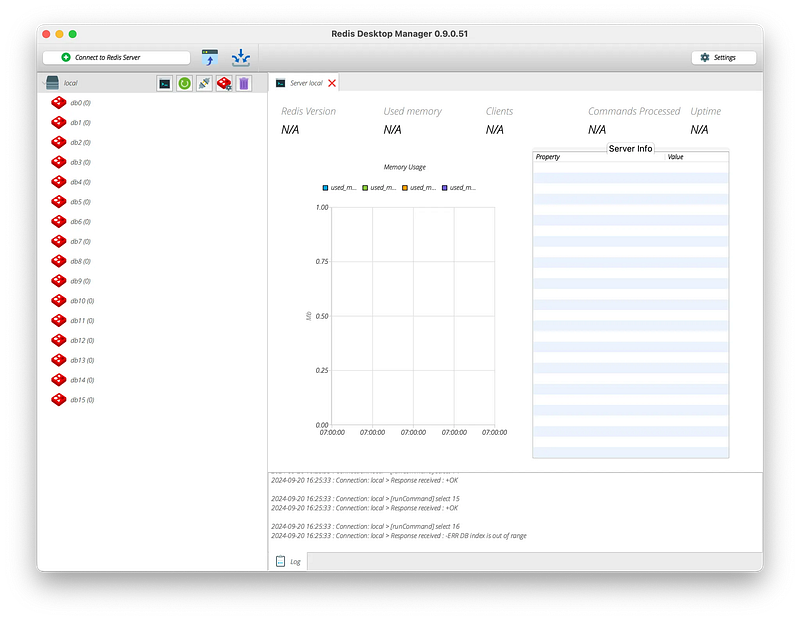Click the db12 red database icon
The height and width of the screenshot is (620, 800).
[59, 340]
